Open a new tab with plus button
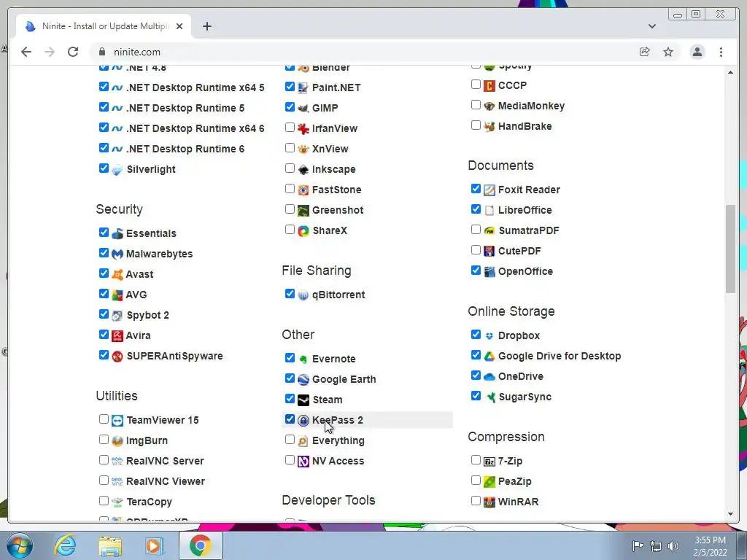This screenshot has height=560, width=747. [206, 26]
